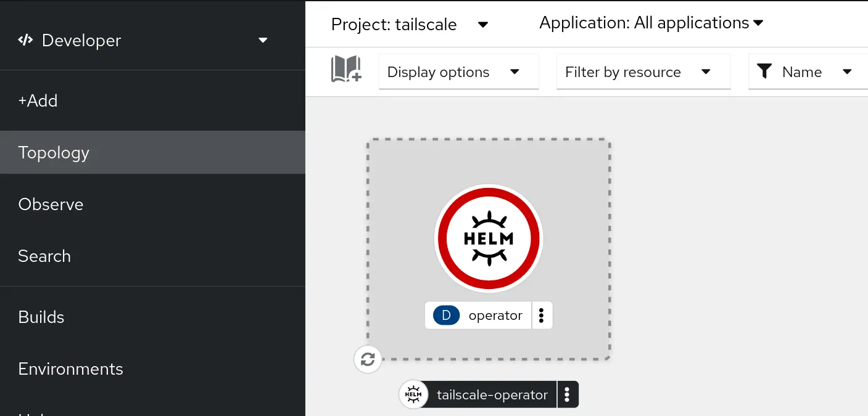Navigate to Environments in the sidebar

[152, 369]
